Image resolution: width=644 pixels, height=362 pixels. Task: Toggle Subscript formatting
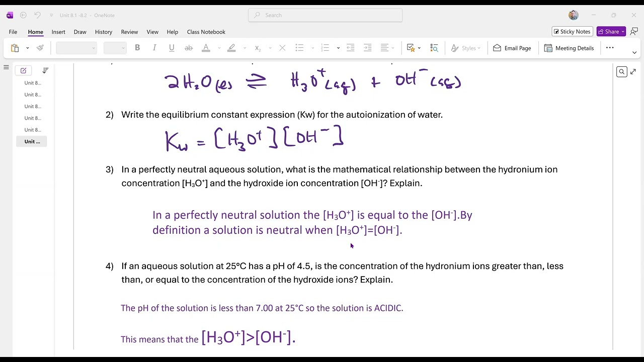[258, 48]
